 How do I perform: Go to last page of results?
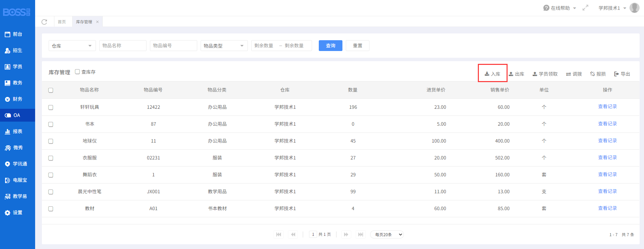[361, 234]
